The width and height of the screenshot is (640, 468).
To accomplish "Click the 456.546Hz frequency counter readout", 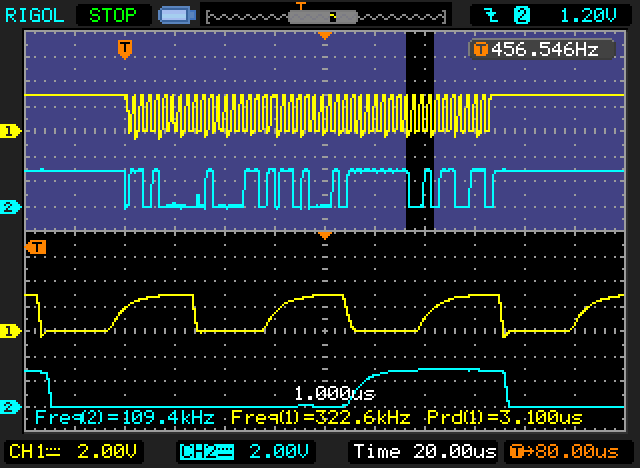I will coord(542,49).
